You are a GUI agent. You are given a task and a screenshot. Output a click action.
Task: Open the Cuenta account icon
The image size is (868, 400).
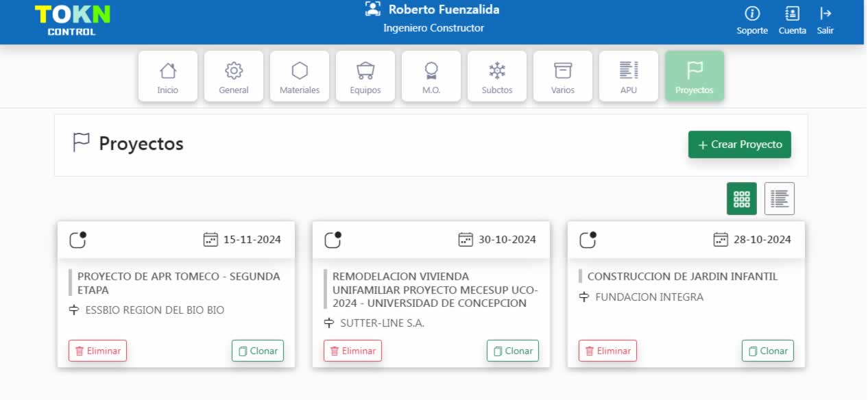click(792, 14)
